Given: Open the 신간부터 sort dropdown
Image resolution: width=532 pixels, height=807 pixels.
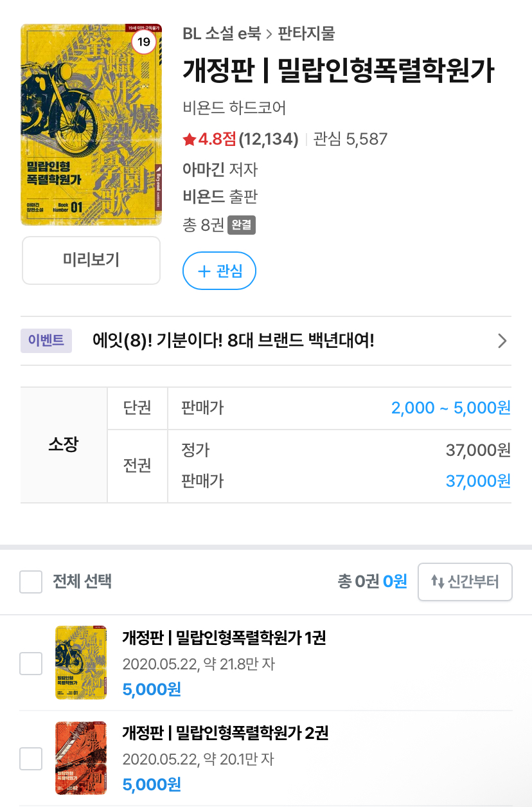Looking at the screenshot, I should (x=465, y=582).
